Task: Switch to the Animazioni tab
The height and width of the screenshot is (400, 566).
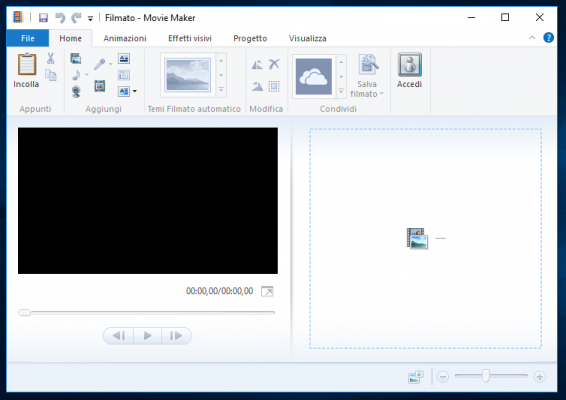Action: point(125,38)
